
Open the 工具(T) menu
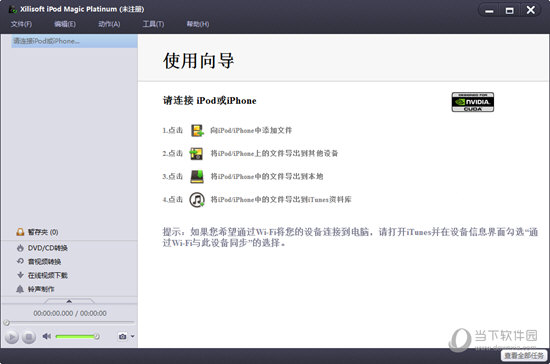(153, 24)
